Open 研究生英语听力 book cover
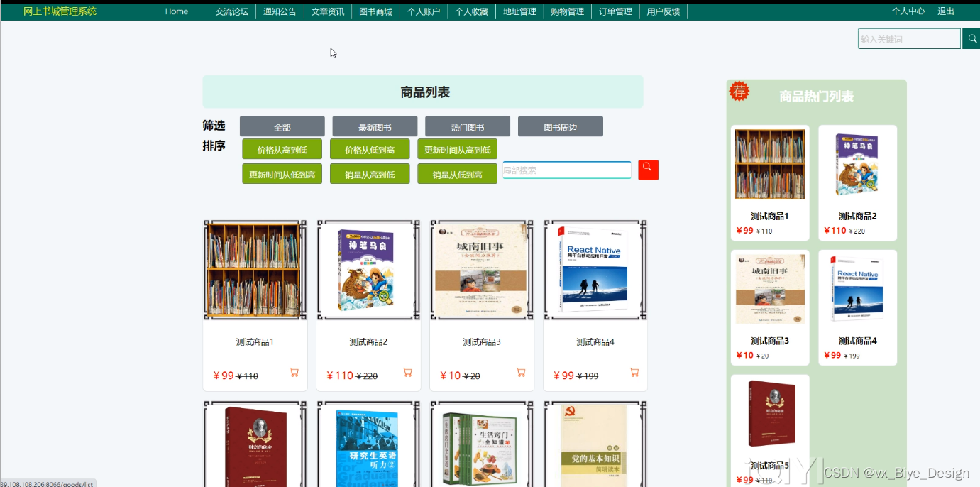This screenshot has width=980, height=487. click(368, 444)
